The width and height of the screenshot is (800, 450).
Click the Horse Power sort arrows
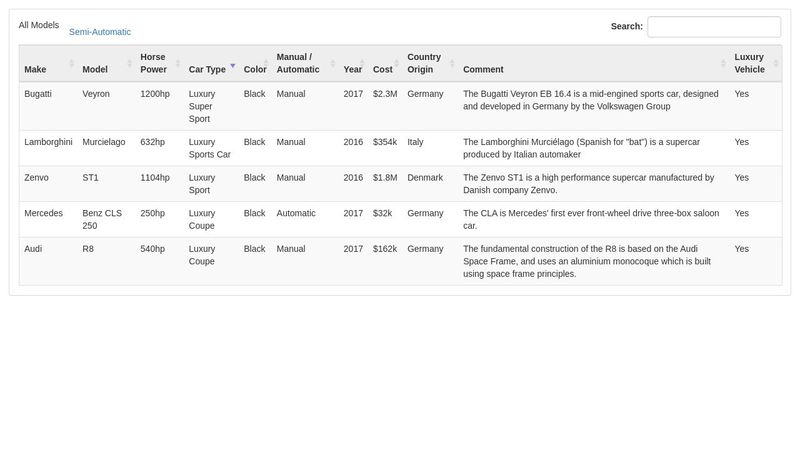click(x=178, y=63)
